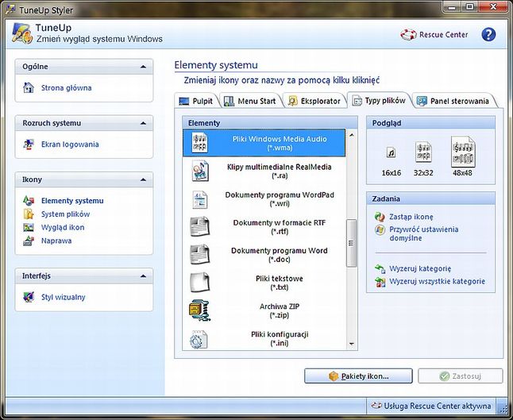
Task: Switch to the Pulpit tab
Action: (x=196, y=101)
